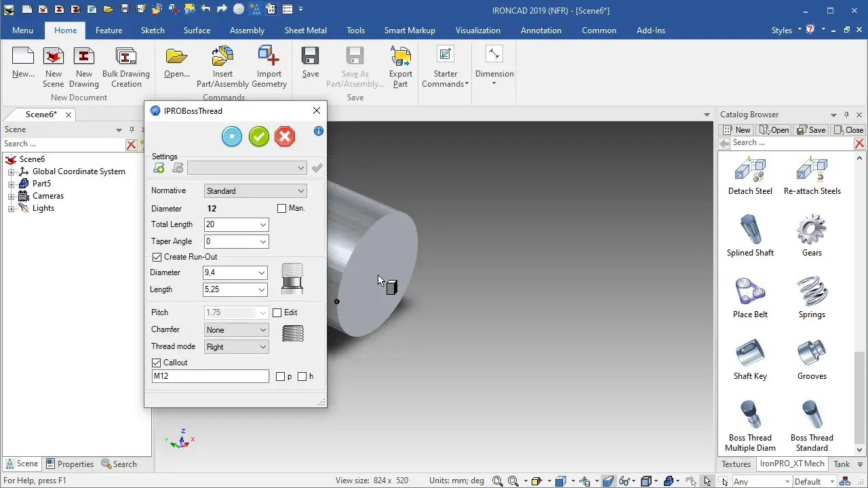Select Gears catalog item
Viewport: 868px width, 488px height.
812,235
